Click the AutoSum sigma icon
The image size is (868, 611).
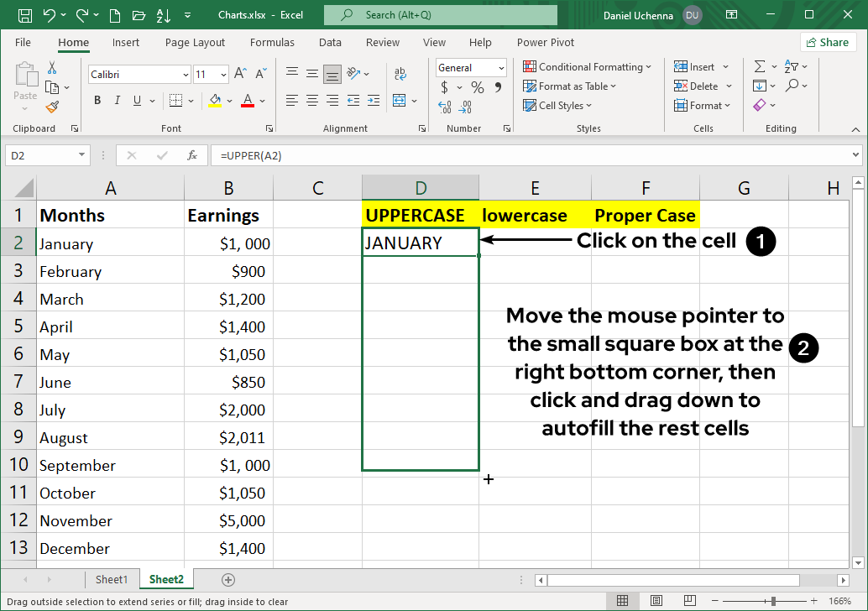(x=759, y=67)
